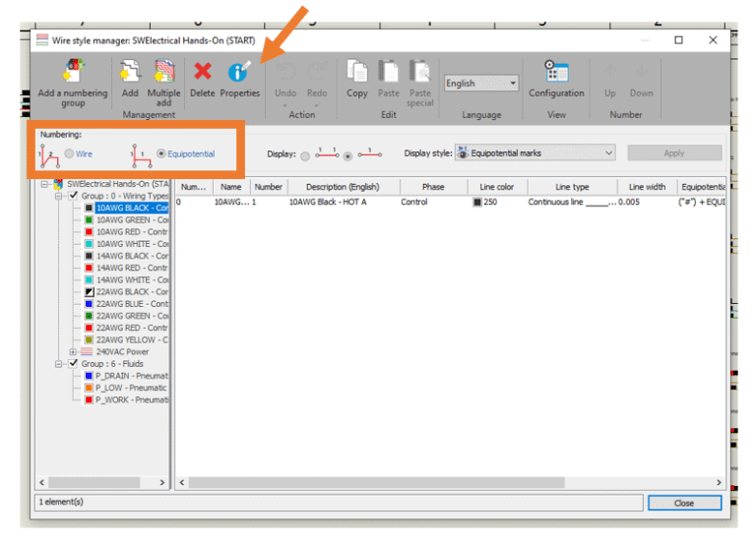Click the Equipotential numbering diagram icon
Image resolution: width=756 pixels, height=546 pixels.
pos(142,155)
